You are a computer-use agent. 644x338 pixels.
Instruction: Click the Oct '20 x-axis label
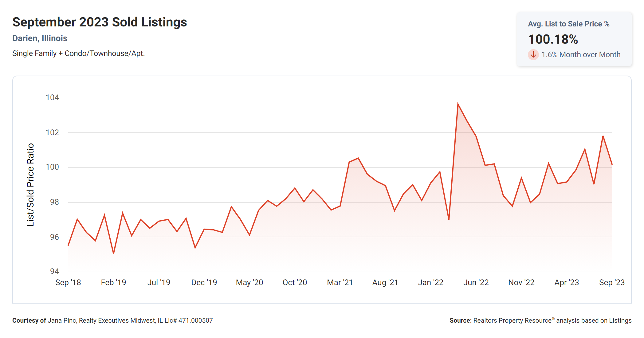point(295,282)
